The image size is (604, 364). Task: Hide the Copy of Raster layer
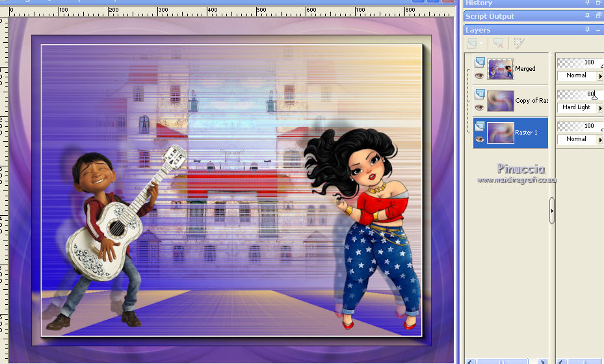(x=479, y=108)
